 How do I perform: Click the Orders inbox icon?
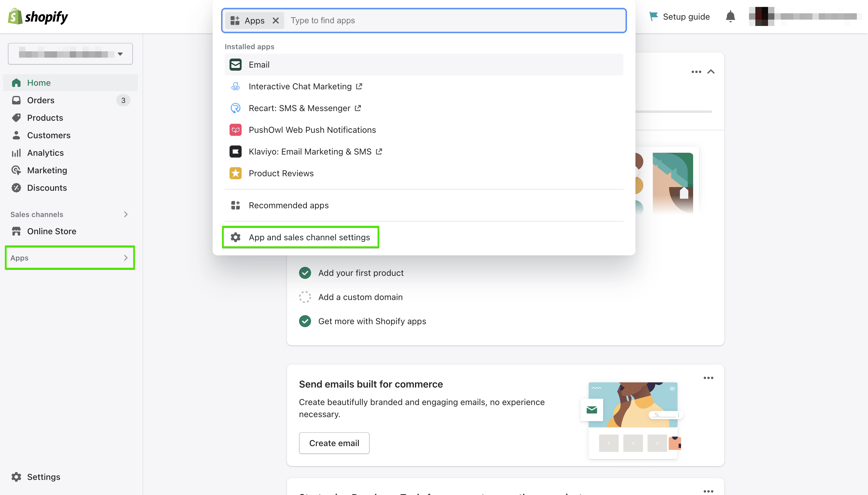click(x=16, y=100)
